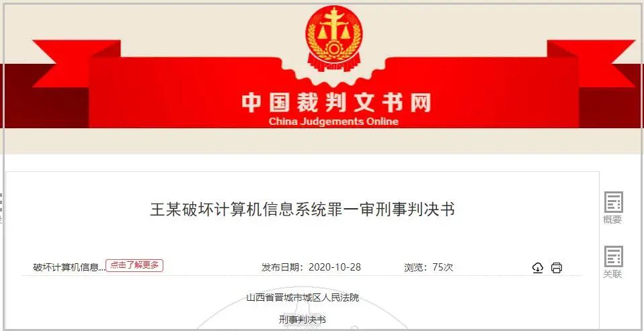Click the 点击了解更多 button
Screen dimensions: 644x331
134,265
